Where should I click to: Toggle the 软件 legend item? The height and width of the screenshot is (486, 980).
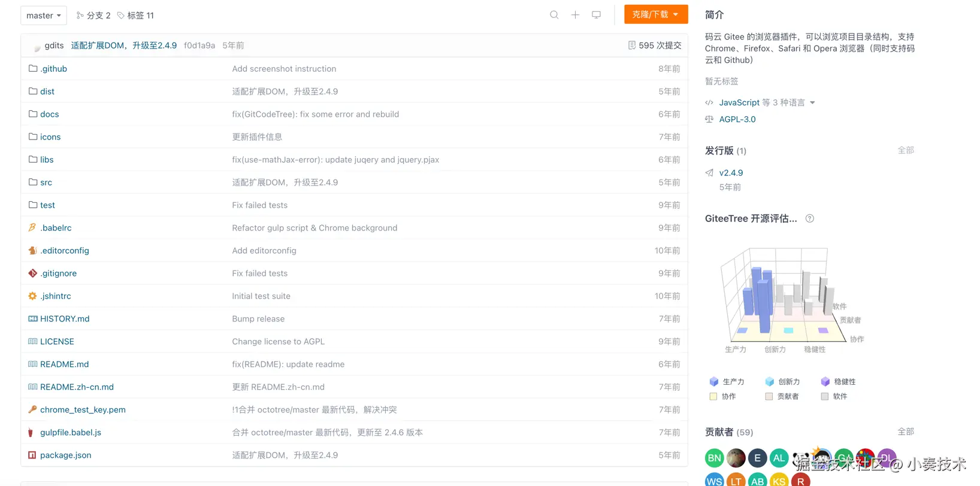point(834,396)
